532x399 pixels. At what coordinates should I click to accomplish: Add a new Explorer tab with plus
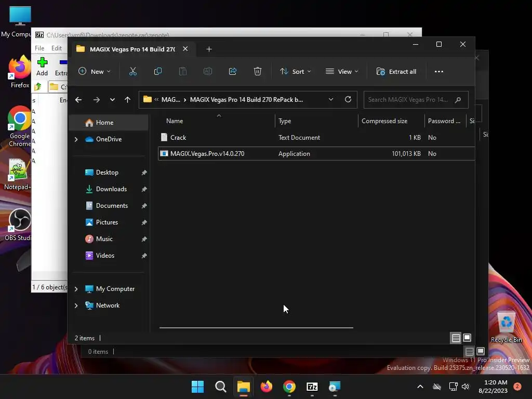[209, 49]
